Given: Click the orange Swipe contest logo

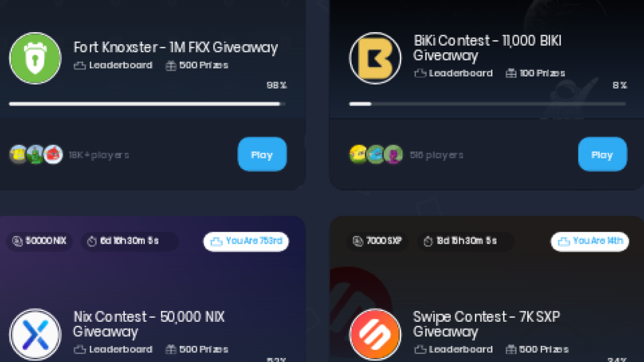Looking at the screenshot, I should [x=375, y=334].
